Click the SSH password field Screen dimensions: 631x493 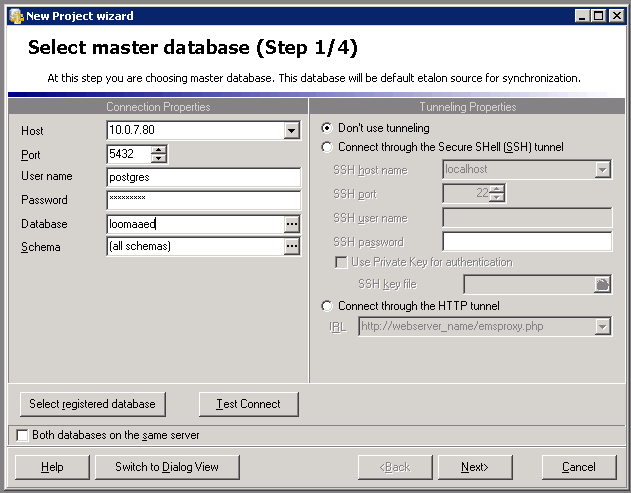tap(527, 242)
